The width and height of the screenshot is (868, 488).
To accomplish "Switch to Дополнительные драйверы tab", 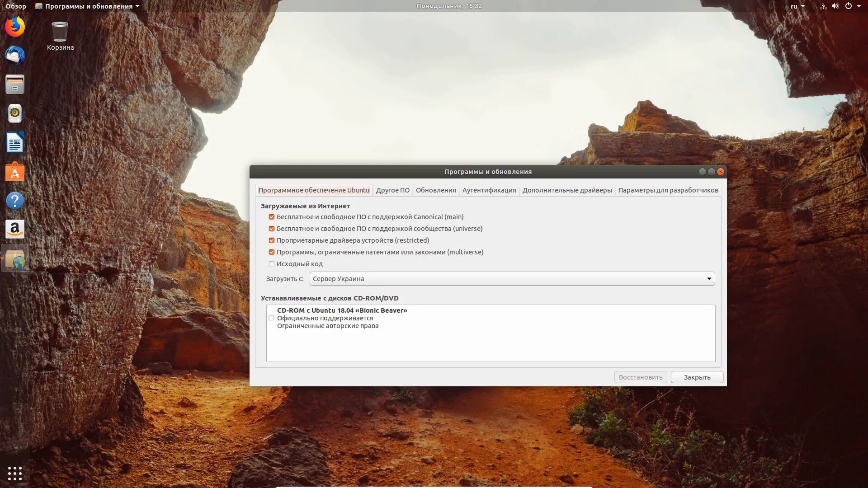I will coord(567,190).
